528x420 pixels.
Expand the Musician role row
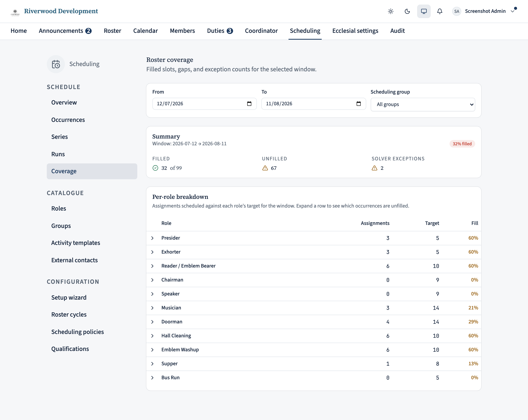(152, 308)
